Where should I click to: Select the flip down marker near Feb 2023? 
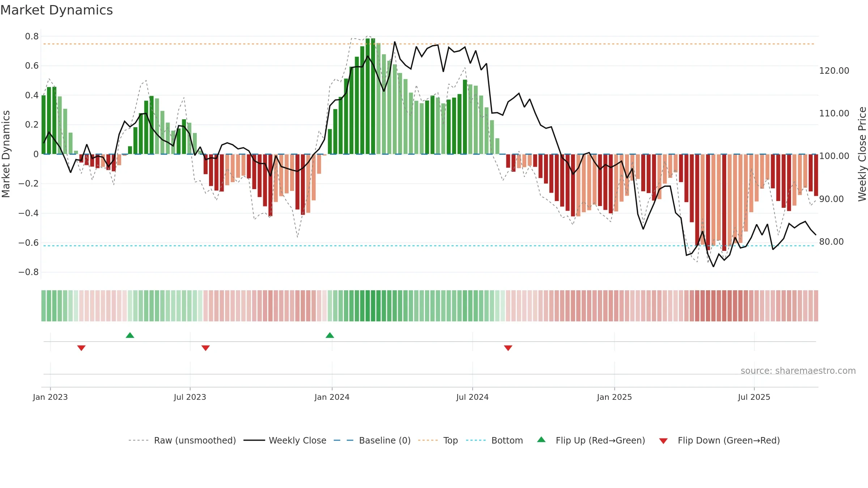81,348
